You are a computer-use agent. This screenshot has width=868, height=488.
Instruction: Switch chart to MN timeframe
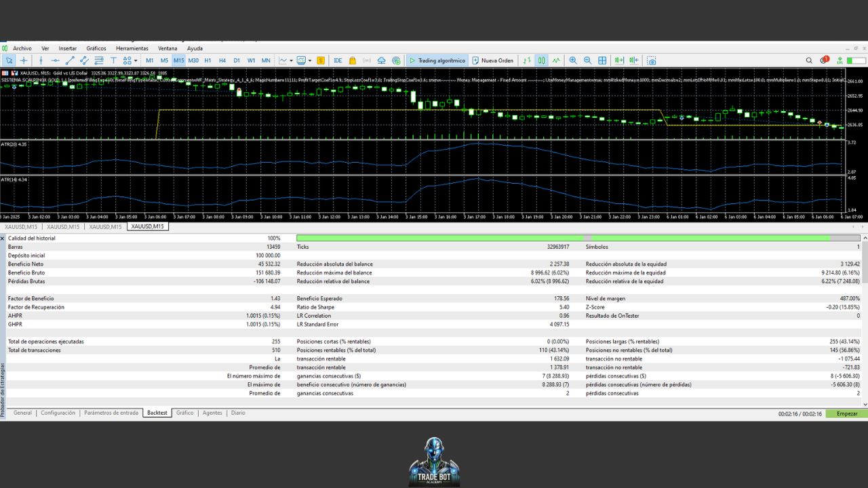tap(266, 60)
